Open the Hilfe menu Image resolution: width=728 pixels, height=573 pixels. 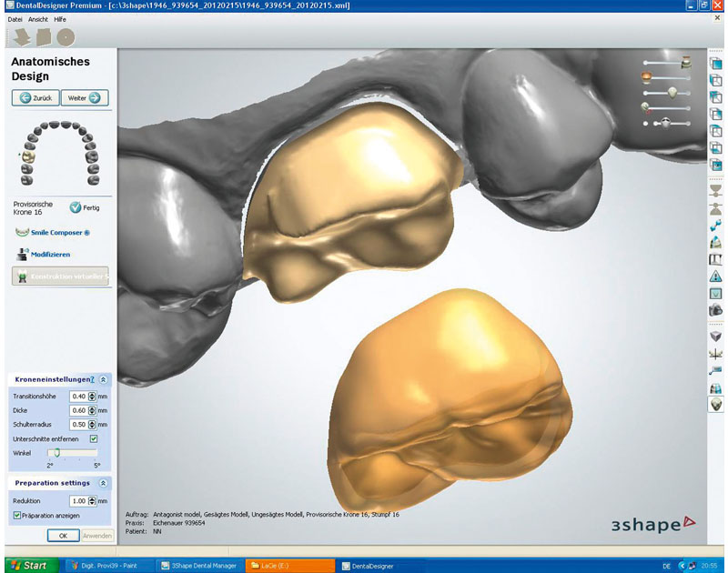60,19
